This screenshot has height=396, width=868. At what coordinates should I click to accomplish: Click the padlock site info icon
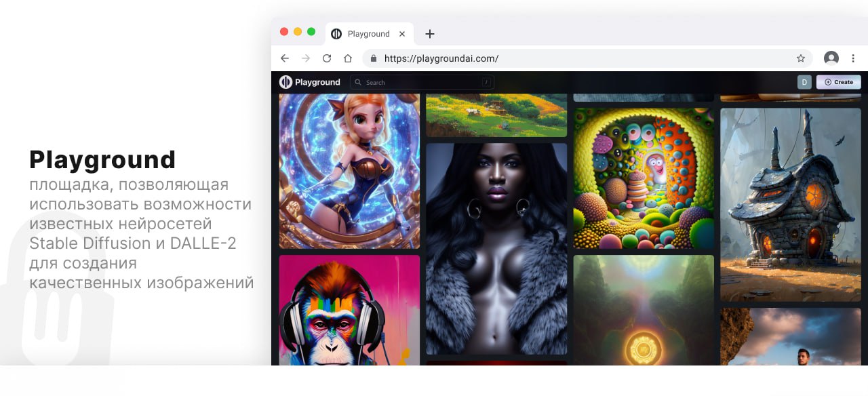click(x=374, y=58)
